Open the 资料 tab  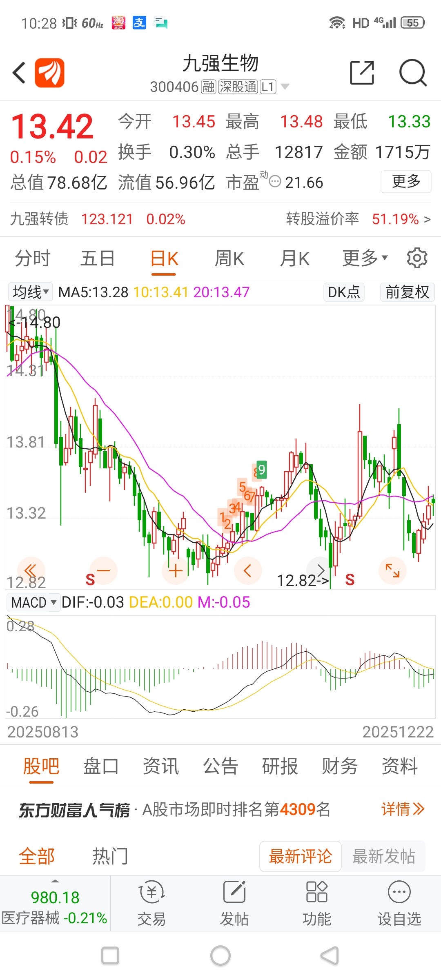tap(400, 766)
